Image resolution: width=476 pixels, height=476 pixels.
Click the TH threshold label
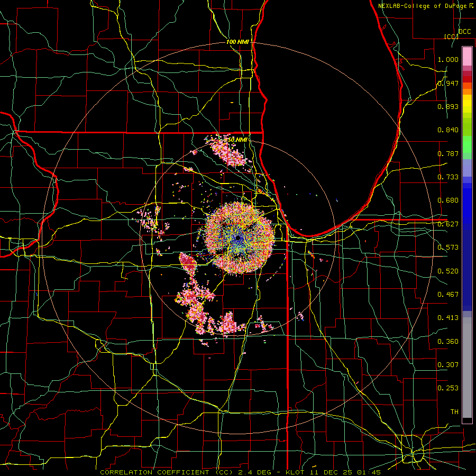pyautogui.click(x=454, y=412)
